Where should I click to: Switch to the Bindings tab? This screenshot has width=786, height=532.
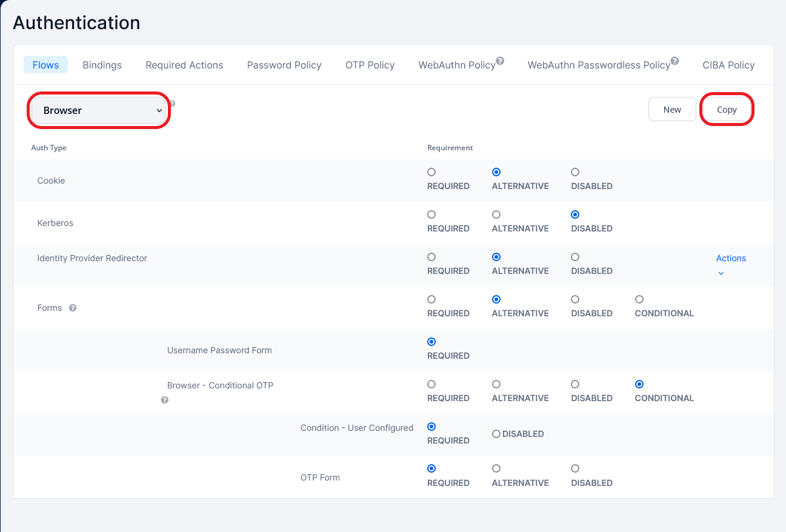point(102,65)
